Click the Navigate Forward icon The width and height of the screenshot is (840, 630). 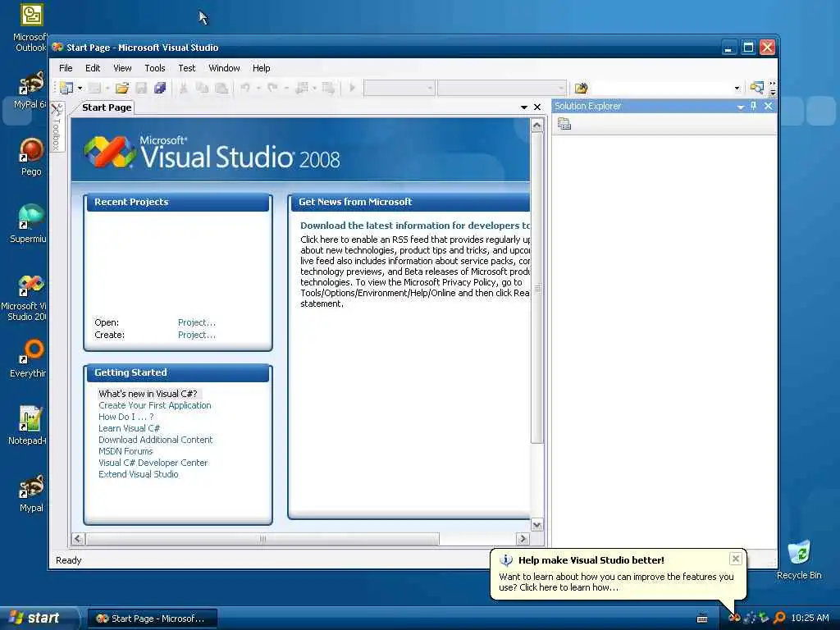tap(328, 88)
